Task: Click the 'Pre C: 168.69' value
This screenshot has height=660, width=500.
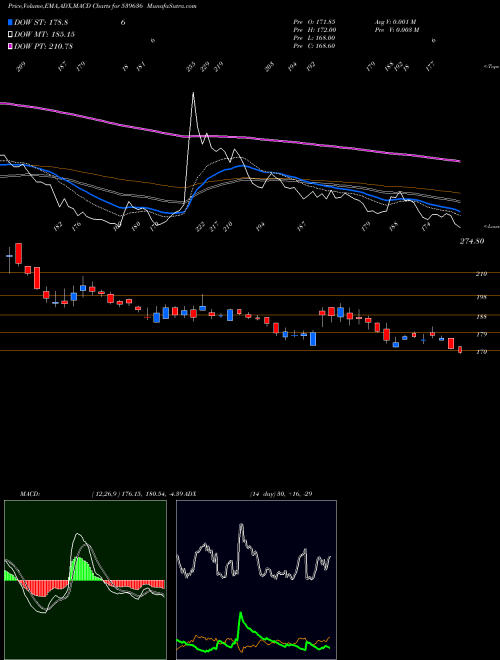Action: point(314,46)
